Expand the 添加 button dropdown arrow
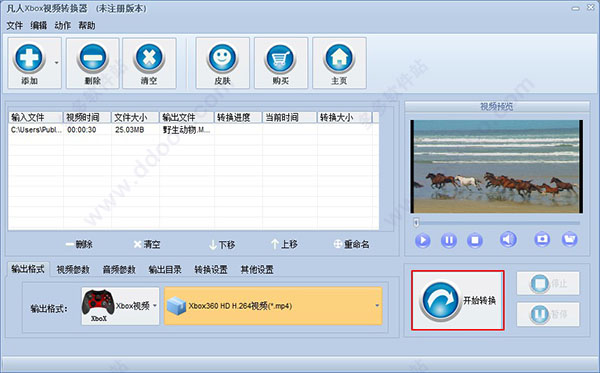 coord(57,62)
